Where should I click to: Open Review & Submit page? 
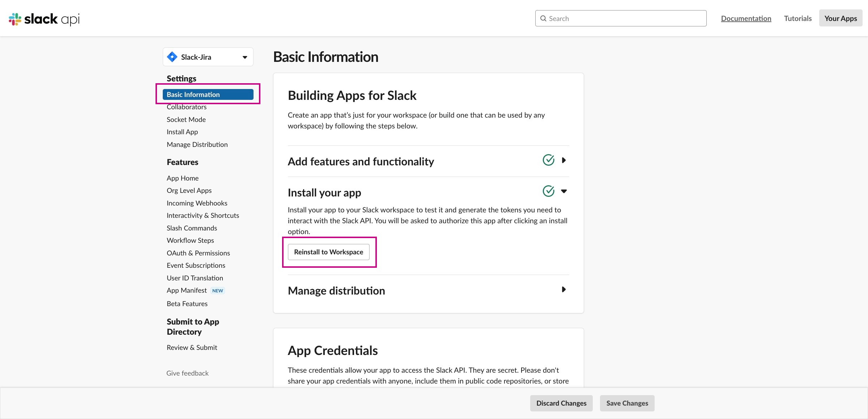coord(192,347)
